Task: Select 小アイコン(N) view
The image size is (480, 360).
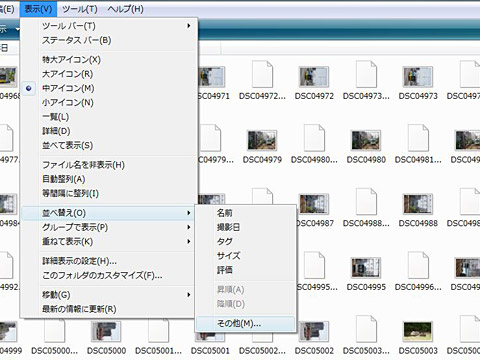Action: (109, 103)
